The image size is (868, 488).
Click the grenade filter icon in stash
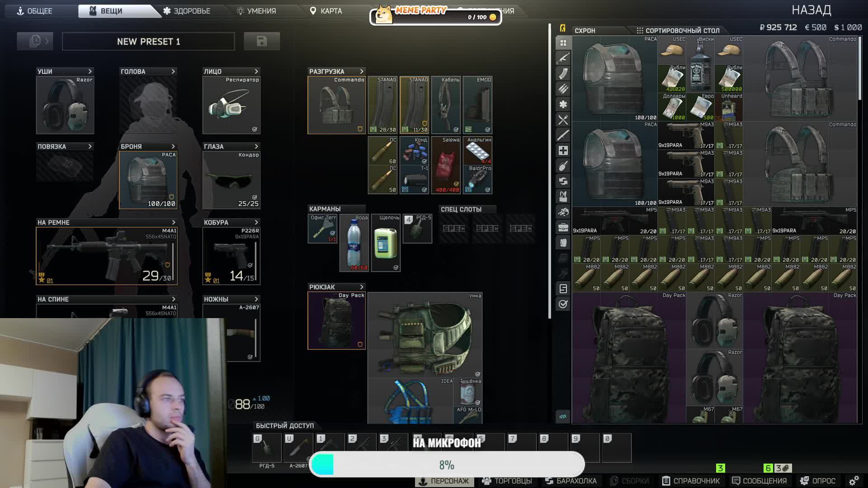(563, 166)
